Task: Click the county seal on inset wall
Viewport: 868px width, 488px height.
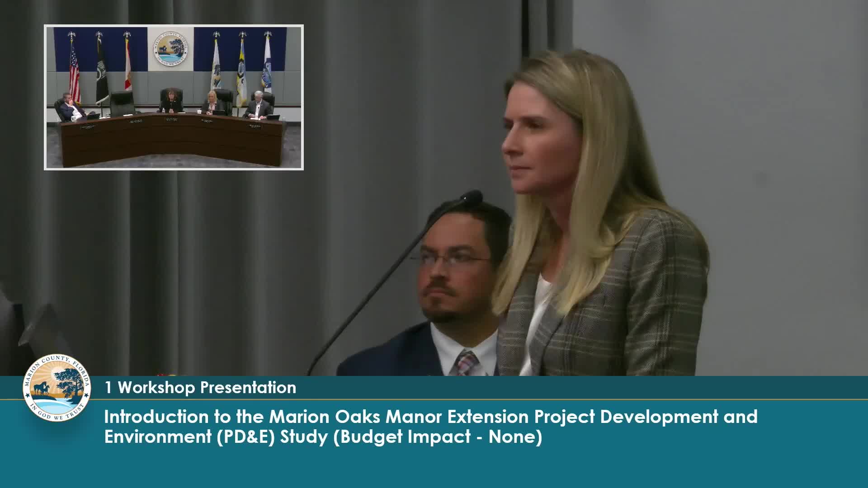Action: tap(170, 50)
